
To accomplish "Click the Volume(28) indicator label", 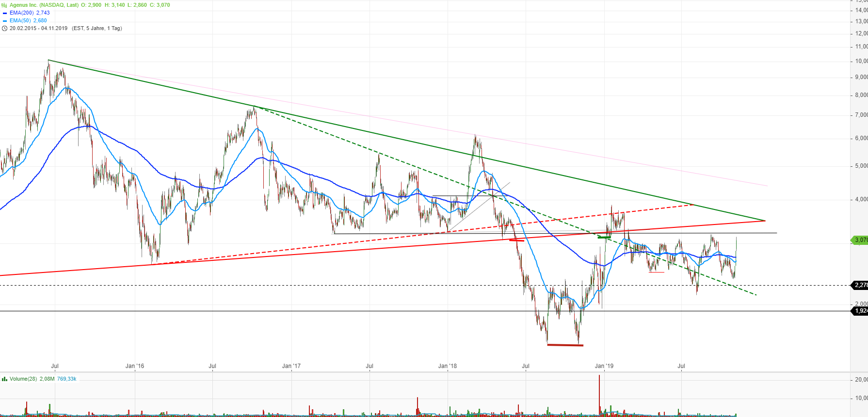I will pyautogui.click(x=23, y=379).
